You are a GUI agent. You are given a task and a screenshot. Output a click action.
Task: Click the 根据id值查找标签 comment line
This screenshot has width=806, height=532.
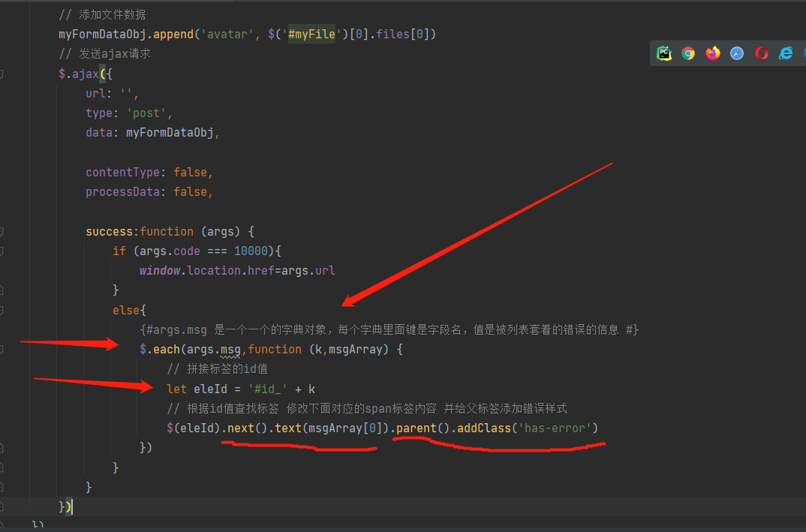(366, 409)
